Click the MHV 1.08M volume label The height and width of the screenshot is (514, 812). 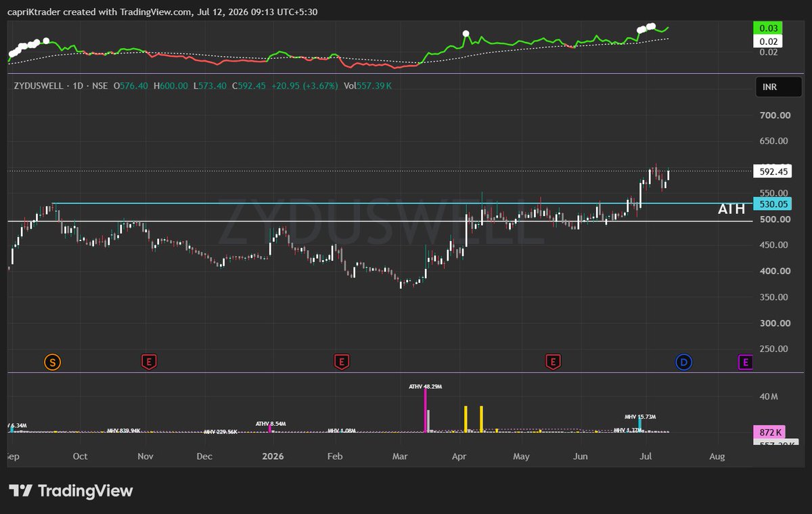(x=342, y=431)
